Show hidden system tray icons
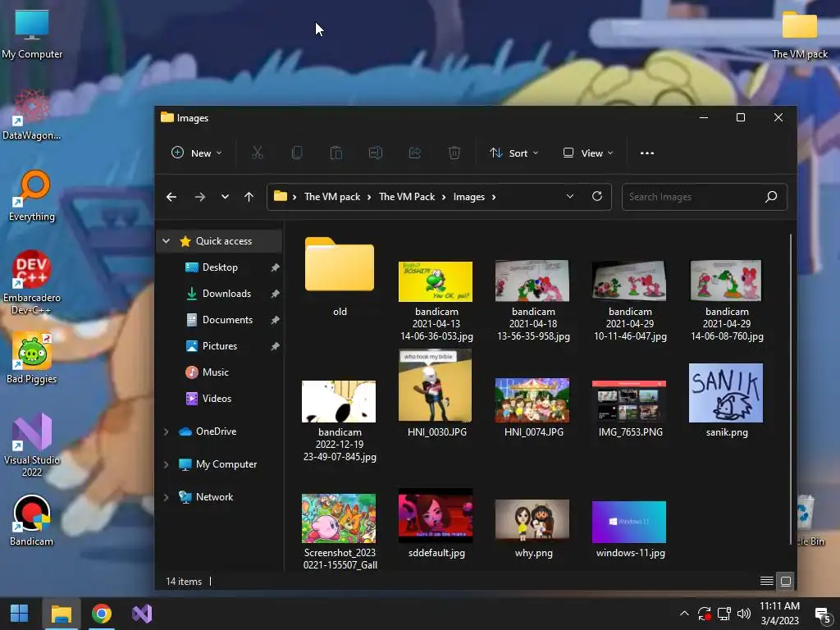 pos(684,614)
